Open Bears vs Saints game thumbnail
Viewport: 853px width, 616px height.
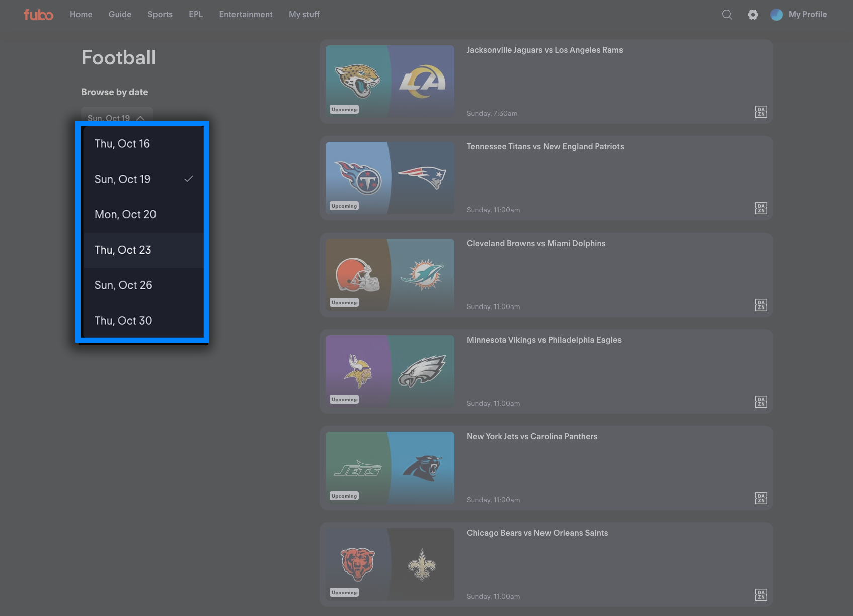[x=390, y=565]
